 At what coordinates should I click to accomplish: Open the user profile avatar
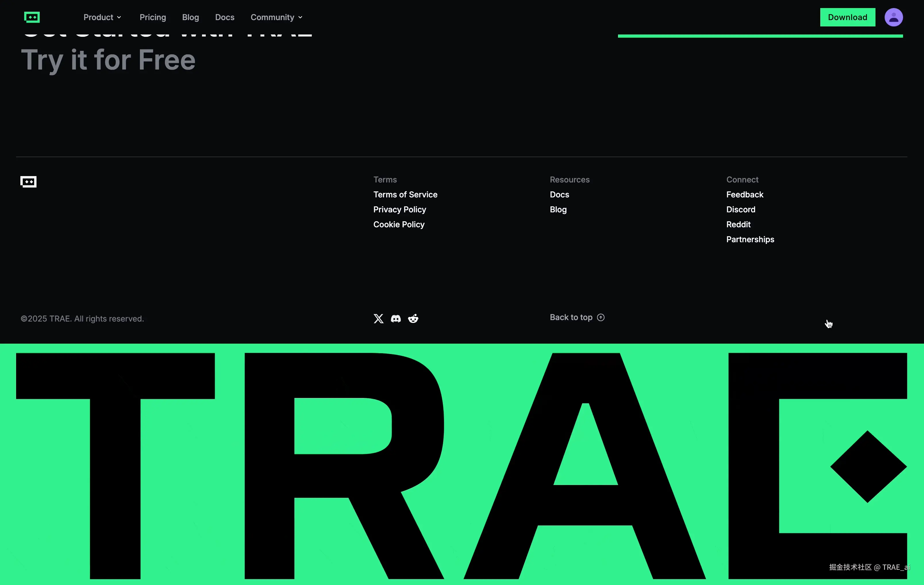pos(893,17)
